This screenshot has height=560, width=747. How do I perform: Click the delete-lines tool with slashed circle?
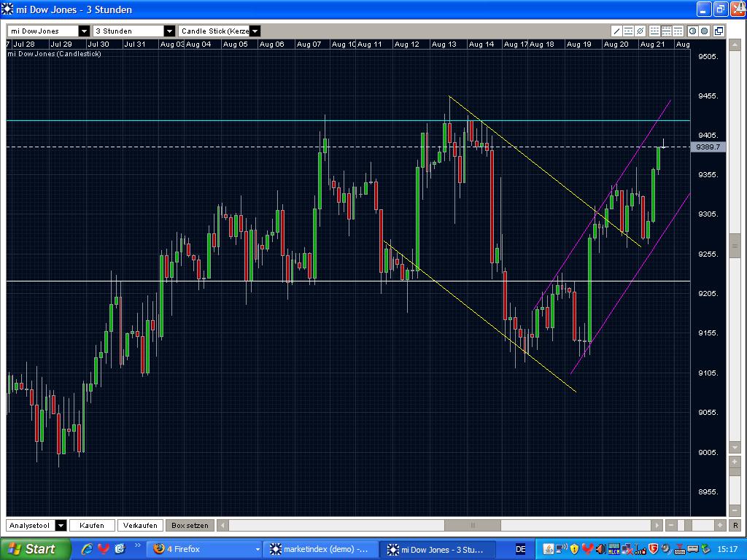[x=640, y=31]
